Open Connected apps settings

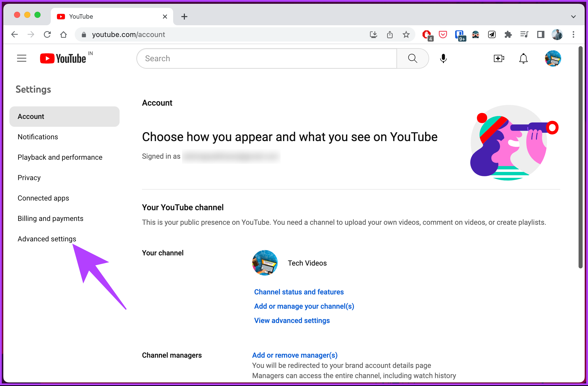click(43, 198)
